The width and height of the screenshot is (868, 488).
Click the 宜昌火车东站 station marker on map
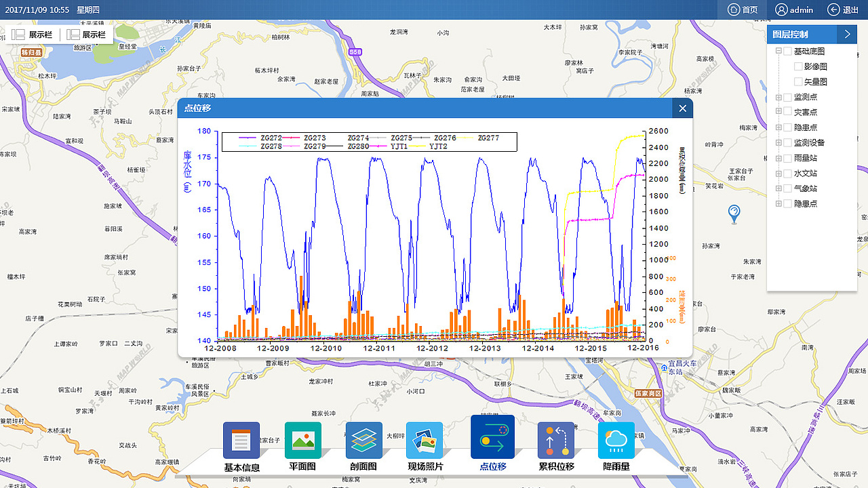click(664, 368)
